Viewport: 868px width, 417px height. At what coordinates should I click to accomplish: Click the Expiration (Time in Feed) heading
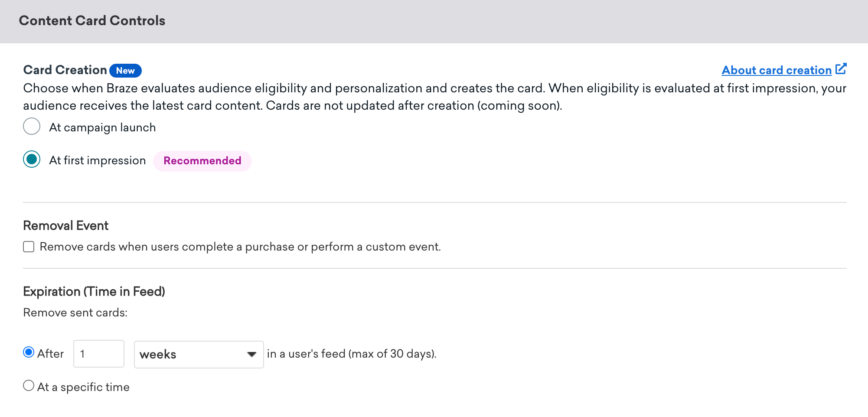tap(94, 291)
